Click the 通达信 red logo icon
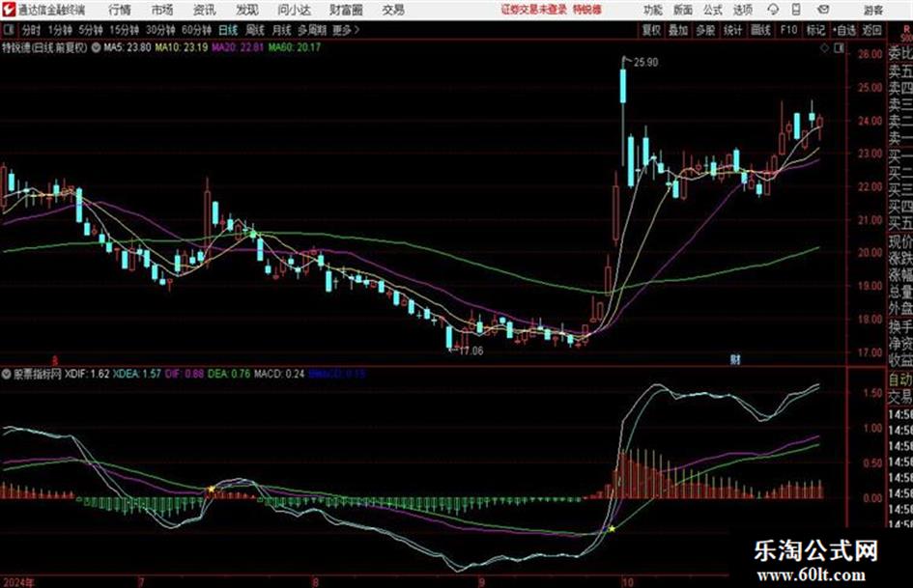This screenshot has width=913, height=588. [x=8, y=10]
